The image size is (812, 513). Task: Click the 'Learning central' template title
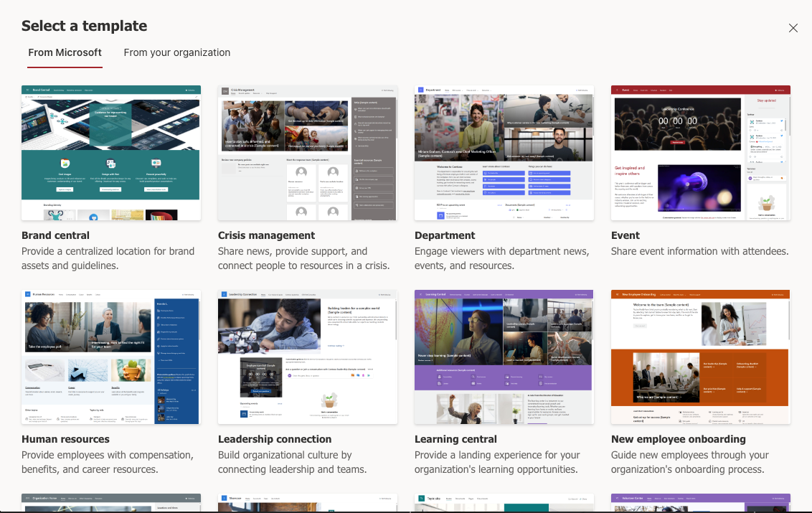455,438
